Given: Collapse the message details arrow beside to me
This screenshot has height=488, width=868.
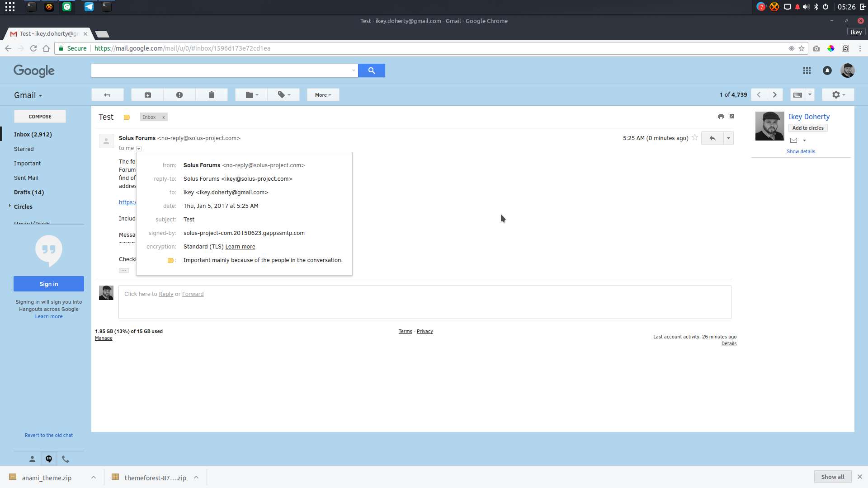Looking at the screenshot, I should (139, 149).
